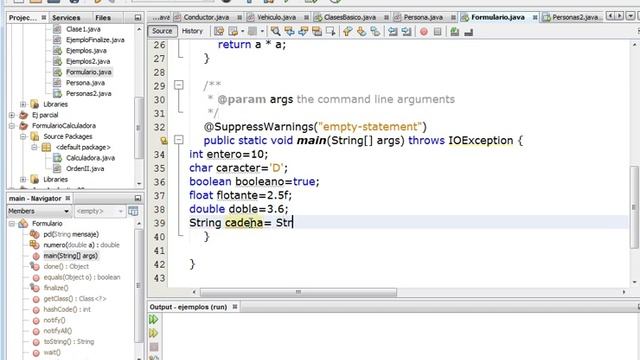Switch to History view

(192, 31)
